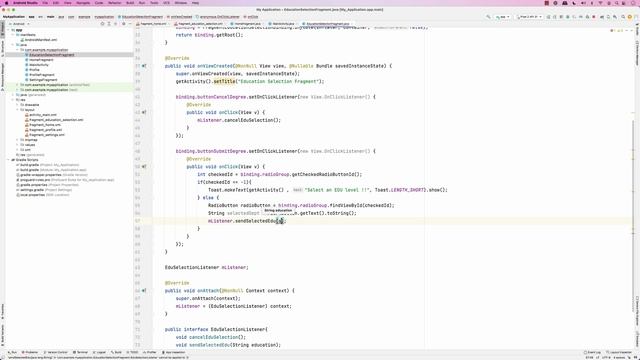Collapse the layout folder

18,110
